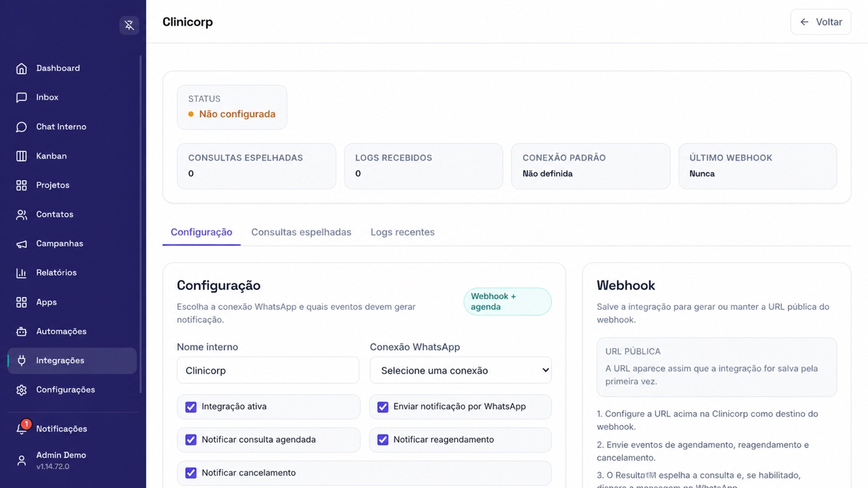Screen dimensions: 868x488
Task: Open Automações in the sidebar
Action: [72, 331]
